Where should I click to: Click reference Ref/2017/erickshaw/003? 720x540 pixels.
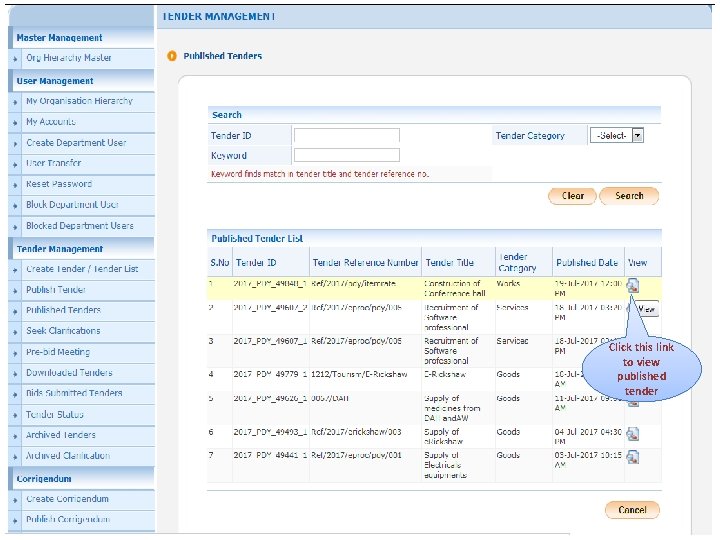click(x=356, y=432)
